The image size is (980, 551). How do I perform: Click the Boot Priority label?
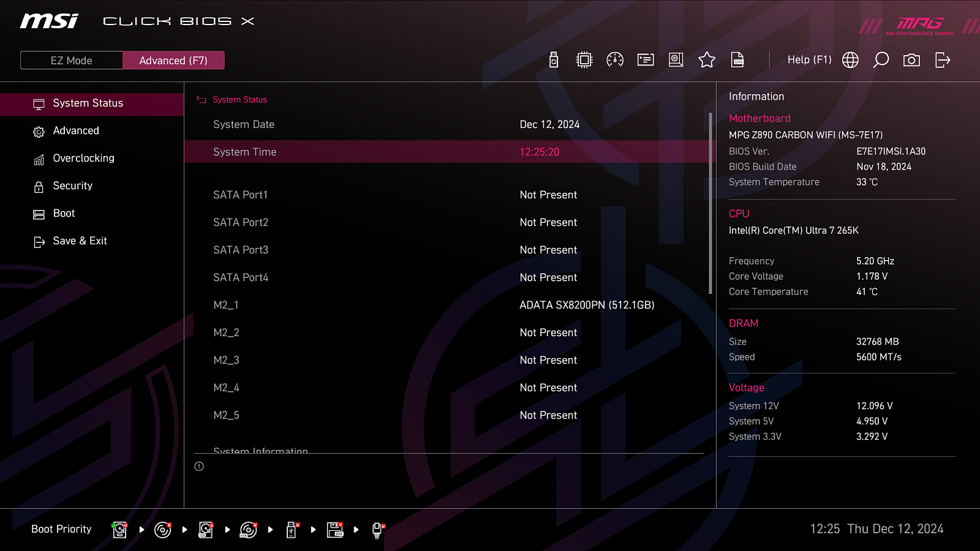[61, 529]
